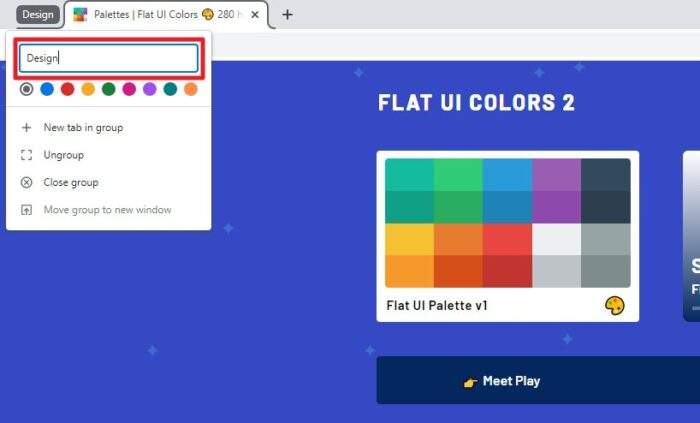This screenshot has width=700, height=423.
Task: Click the Move group to new window icon
Action: 26,210
